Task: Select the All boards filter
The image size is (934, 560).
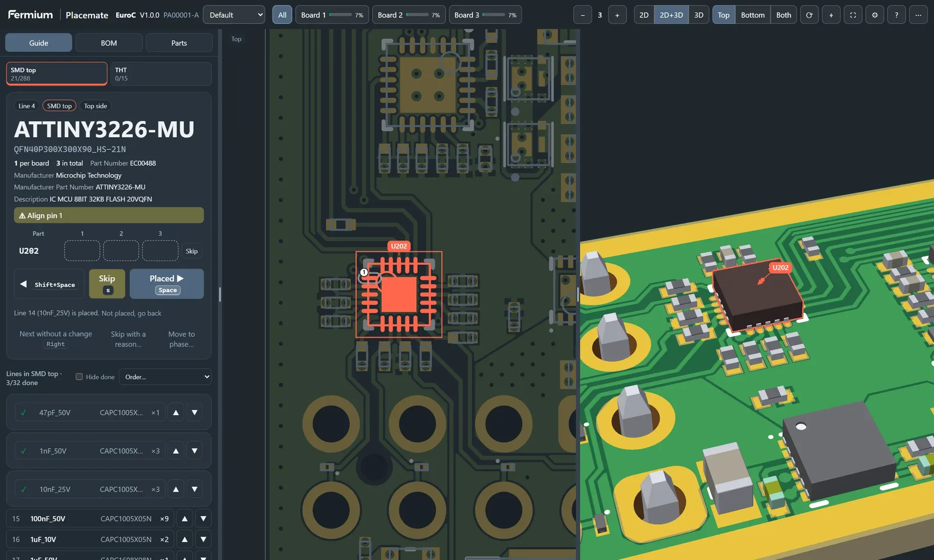Action: 282,15
